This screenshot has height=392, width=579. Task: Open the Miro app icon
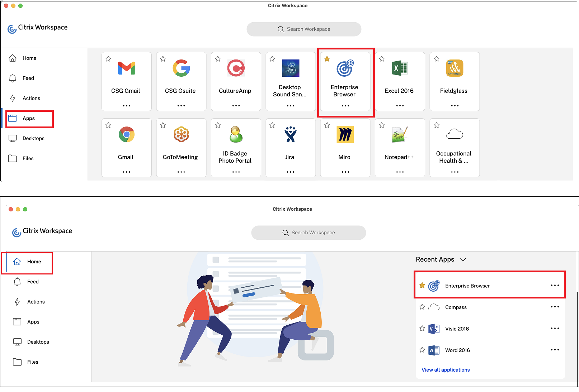tap(345, 135)
